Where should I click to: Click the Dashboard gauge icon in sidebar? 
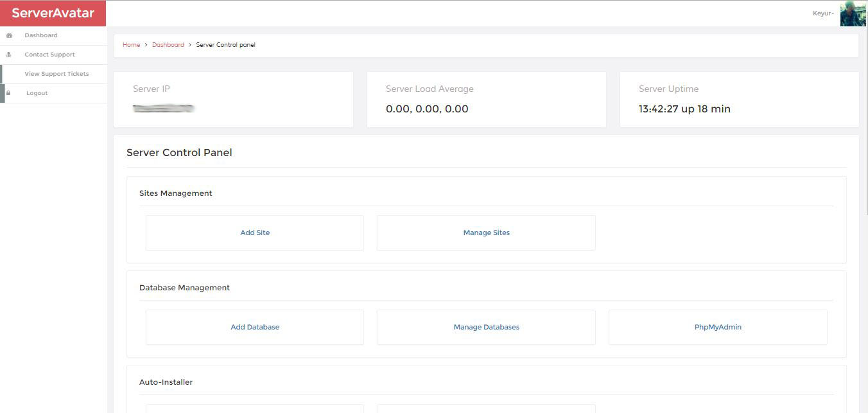[x=9, y=35]
